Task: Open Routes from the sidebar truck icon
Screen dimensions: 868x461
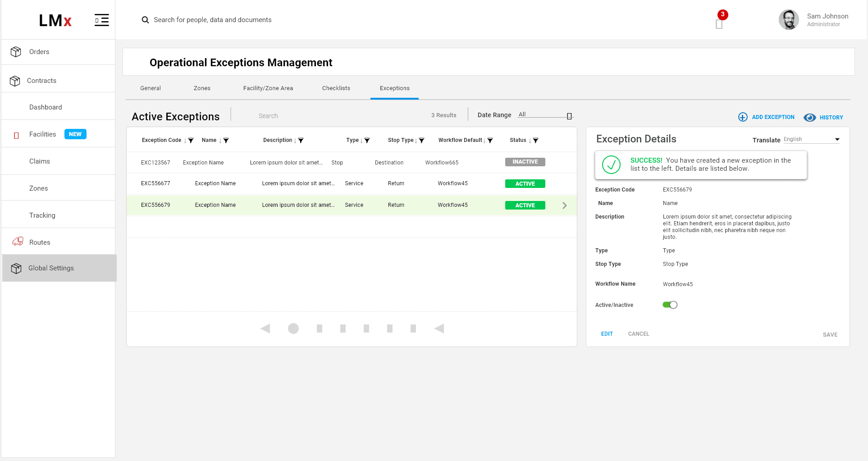Action: pyautogui.click(x=18, y=242)
